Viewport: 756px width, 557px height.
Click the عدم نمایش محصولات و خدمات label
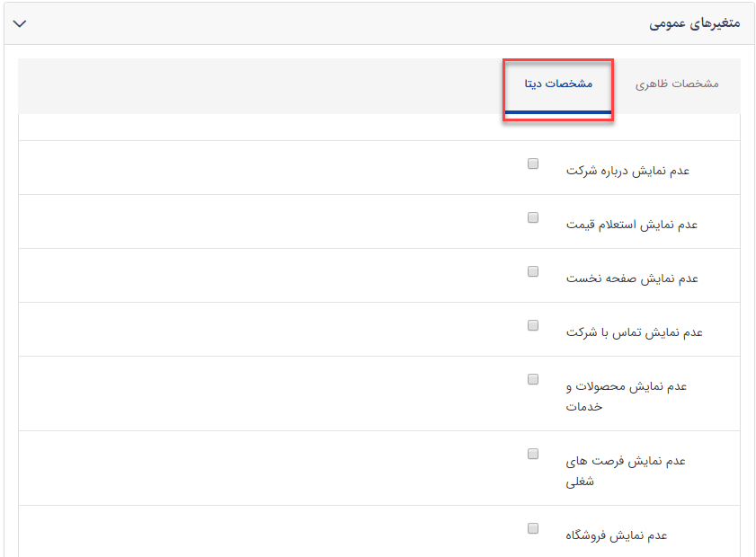tap(627, 396)
